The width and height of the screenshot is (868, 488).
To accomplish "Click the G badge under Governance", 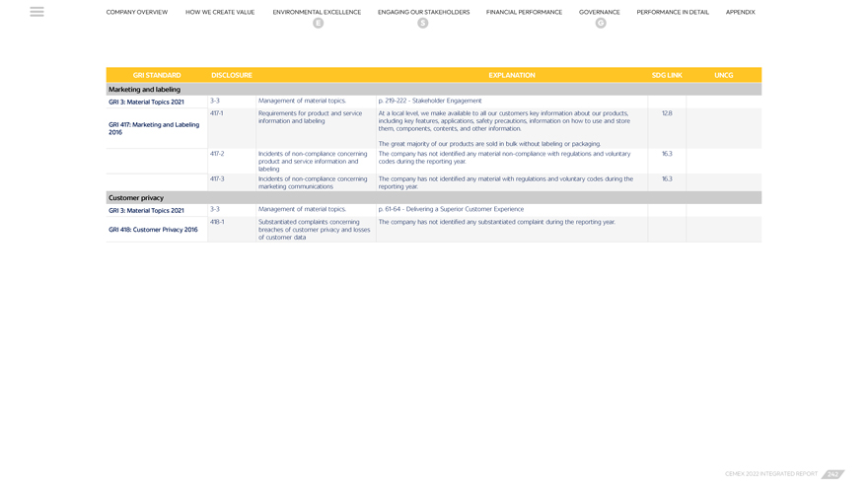I will tap(601, 23).
